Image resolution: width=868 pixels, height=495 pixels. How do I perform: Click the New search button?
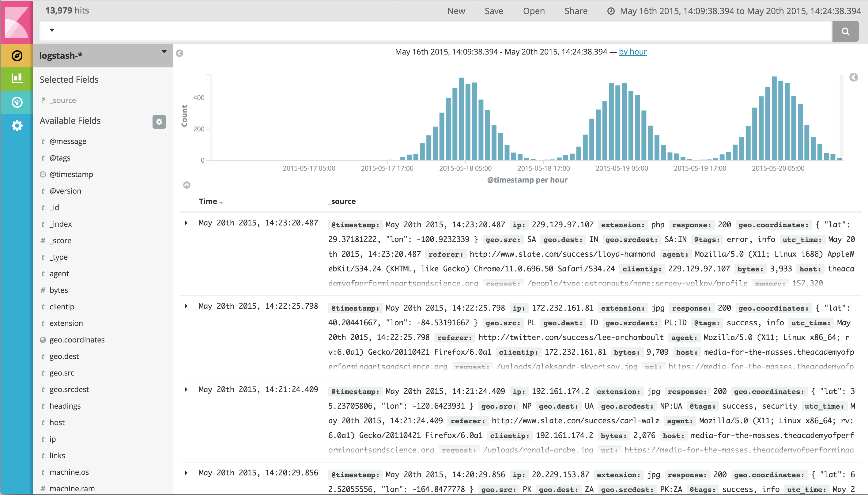(456, 11)
